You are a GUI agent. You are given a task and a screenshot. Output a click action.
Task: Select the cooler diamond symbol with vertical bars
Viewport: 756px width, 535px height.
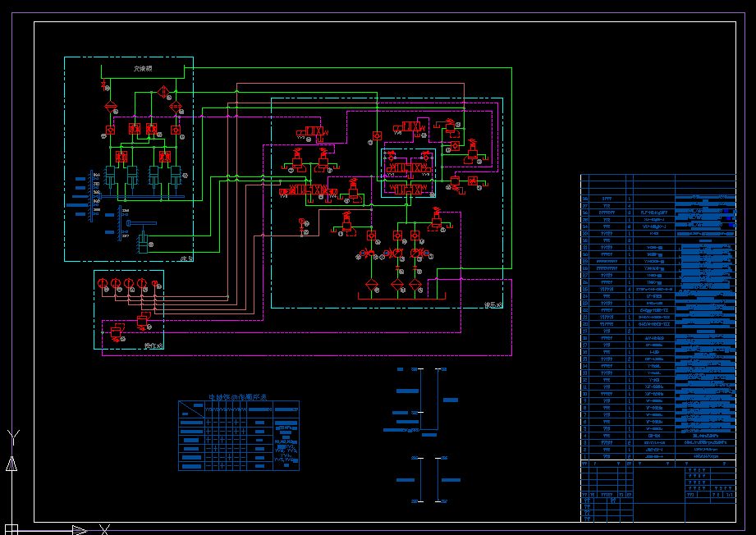click(x=163, y=92)
